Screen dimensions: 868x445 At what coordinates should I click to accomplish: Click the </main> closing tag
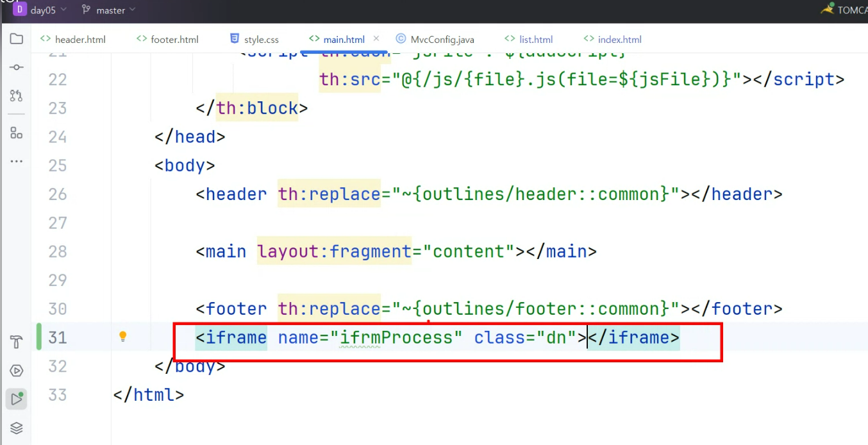[x=562, y=251]
